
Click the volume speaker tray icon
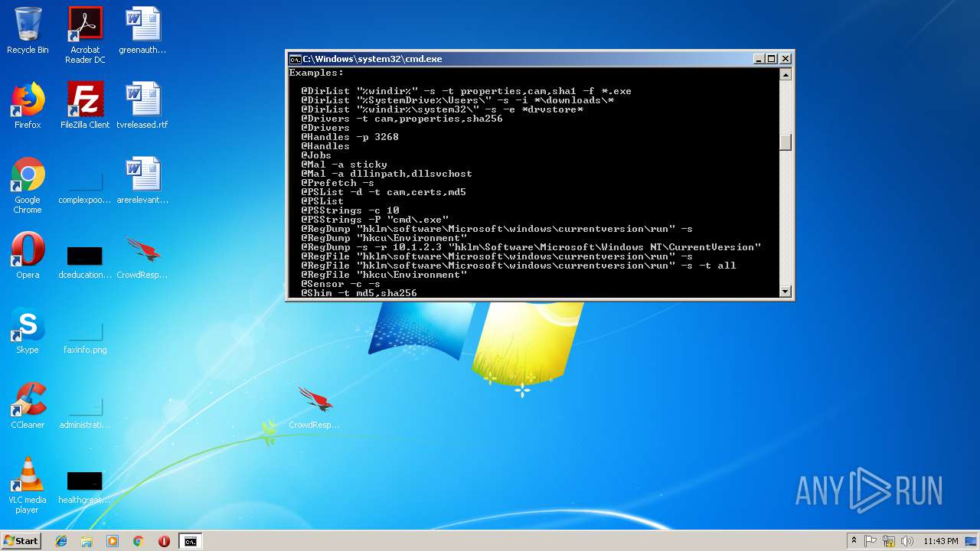(907, 541)
